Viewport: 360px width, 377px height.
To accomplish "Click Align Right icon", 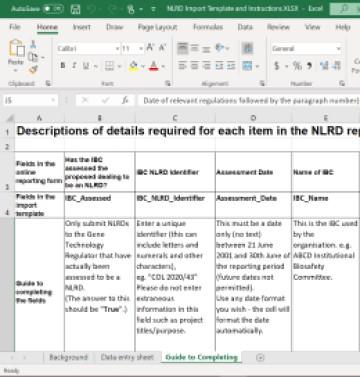I will click(207, 66).
